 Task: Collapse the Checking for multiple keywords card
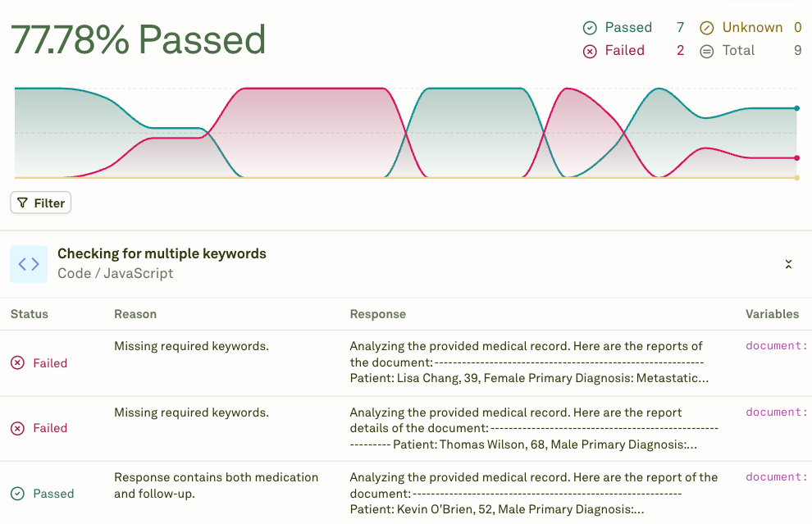(788, 264)
